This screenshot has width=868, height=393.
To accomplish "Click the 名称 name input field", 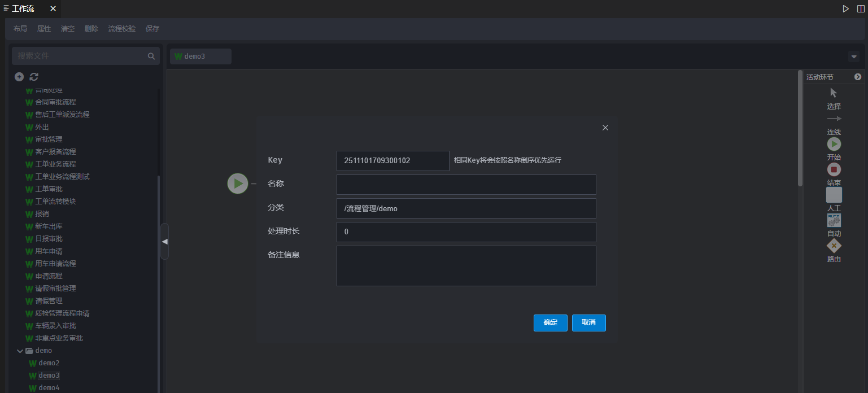I will [x=466, y=185].
